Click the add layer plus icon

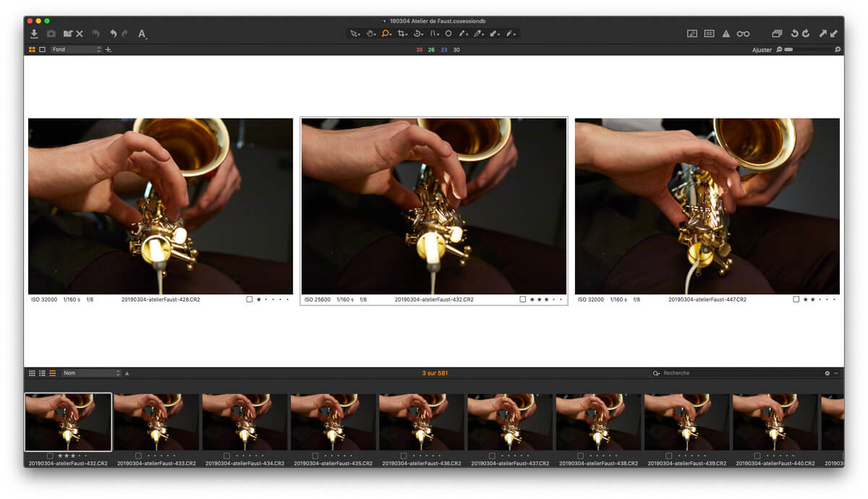[x=109, y=49]
